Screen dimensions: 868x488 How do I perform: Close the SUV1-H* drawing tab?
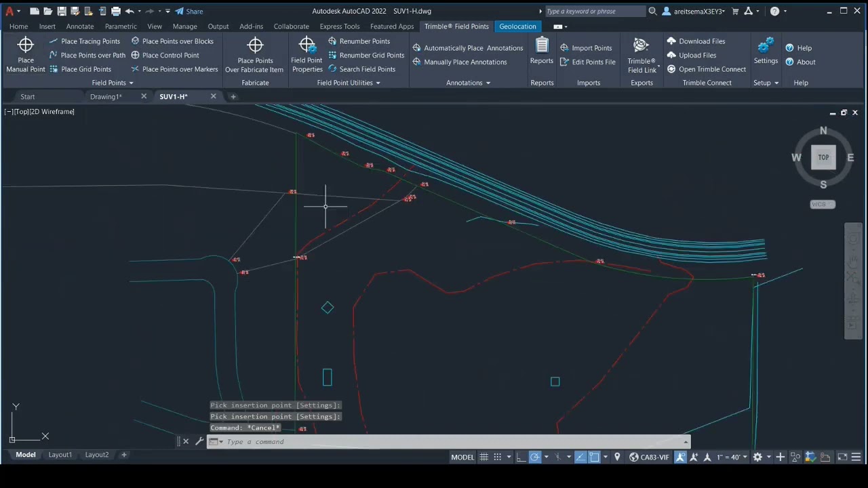click(x=213, y=97)
